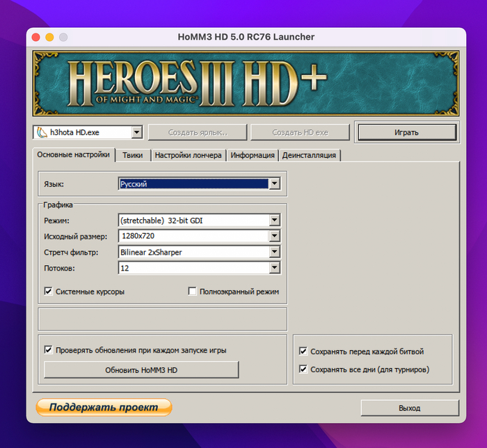Expand the Стретч фильтр dropdown arrow
This screenshot has height=448, width=487.
tap(274, 252)
